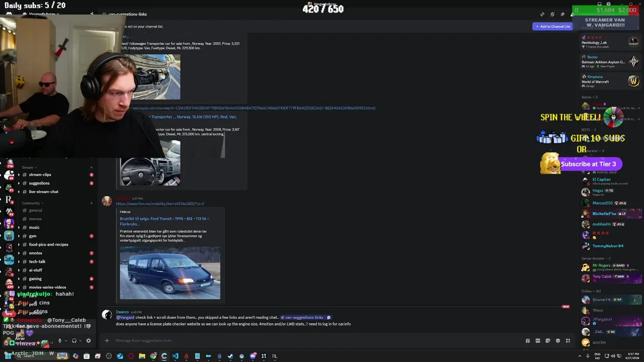Expand microphone input options arrow
The height and width of the screenshot is (362, 644).
click(66, 341)
